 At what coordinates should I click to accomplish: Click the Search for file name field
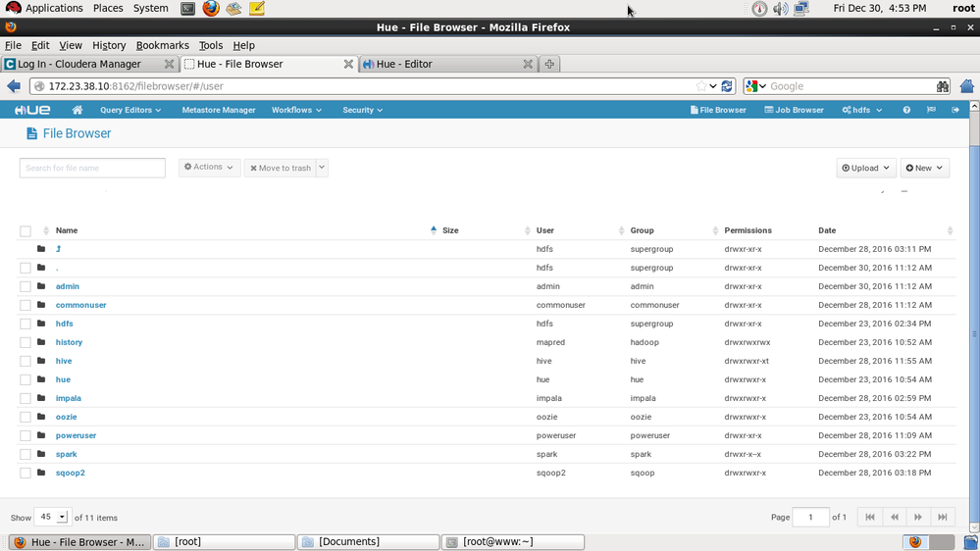click(92, 168)
